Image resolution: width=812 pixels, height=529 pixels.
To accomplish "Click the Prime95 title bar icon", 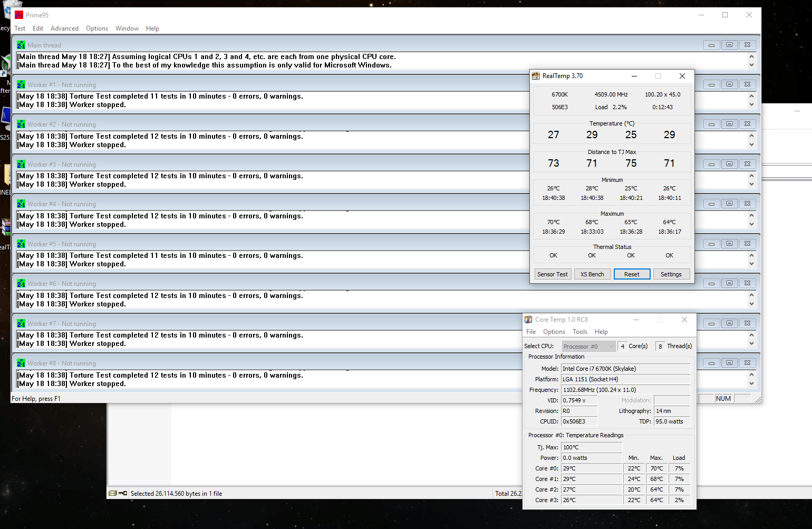I will click(x=19, y=15).
